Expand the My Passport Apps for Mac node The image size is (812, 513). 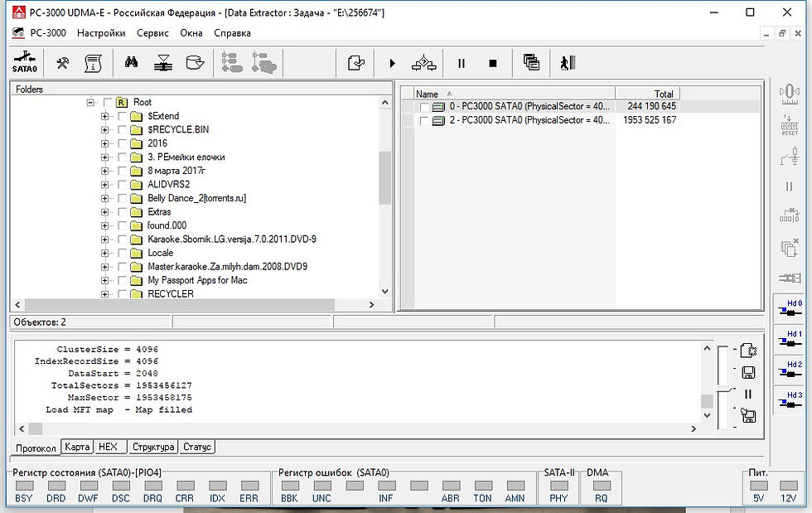click(105, 280)
